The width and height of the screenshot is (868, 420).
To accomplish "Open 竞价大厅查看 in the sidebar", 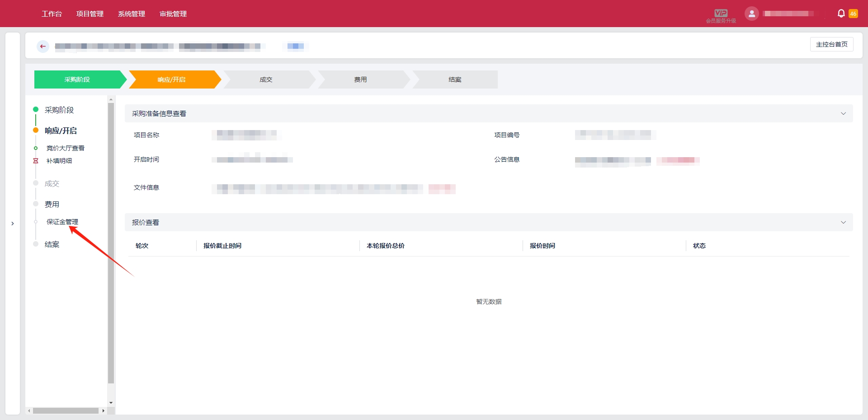I will click(x=66, y=148).
